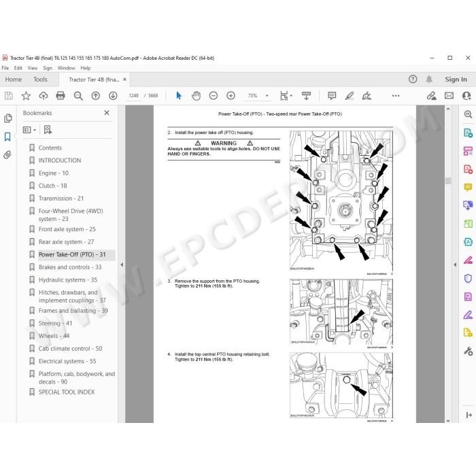Zoom in with the plus button
The image size is (476, 476).
coord(231,96)
